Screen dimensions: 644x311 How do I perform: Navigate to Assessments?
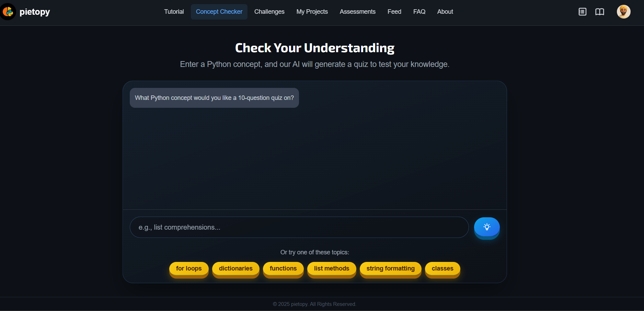click(357, 11)
